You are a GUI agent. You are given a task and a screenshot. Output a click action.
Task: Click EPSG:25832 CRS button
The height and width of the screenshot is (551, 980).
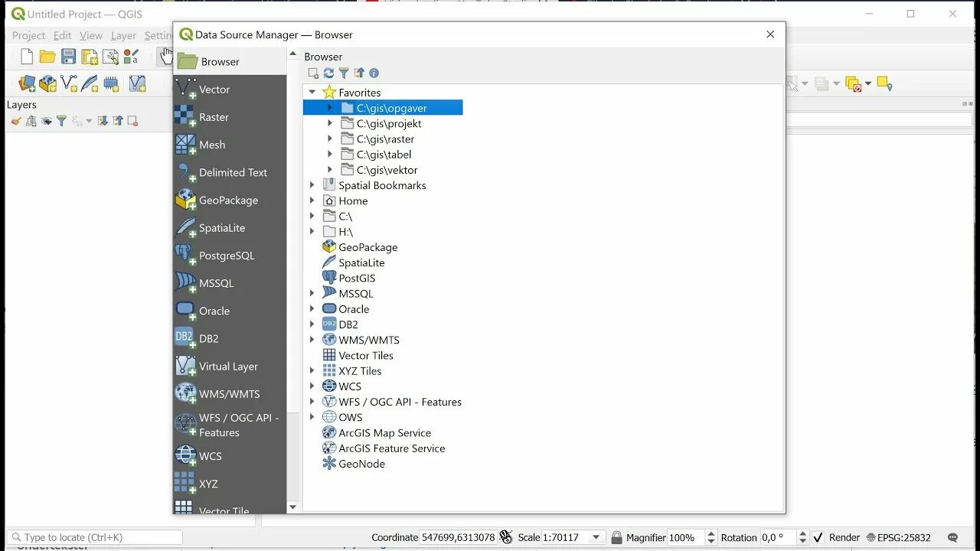(899, 538)
